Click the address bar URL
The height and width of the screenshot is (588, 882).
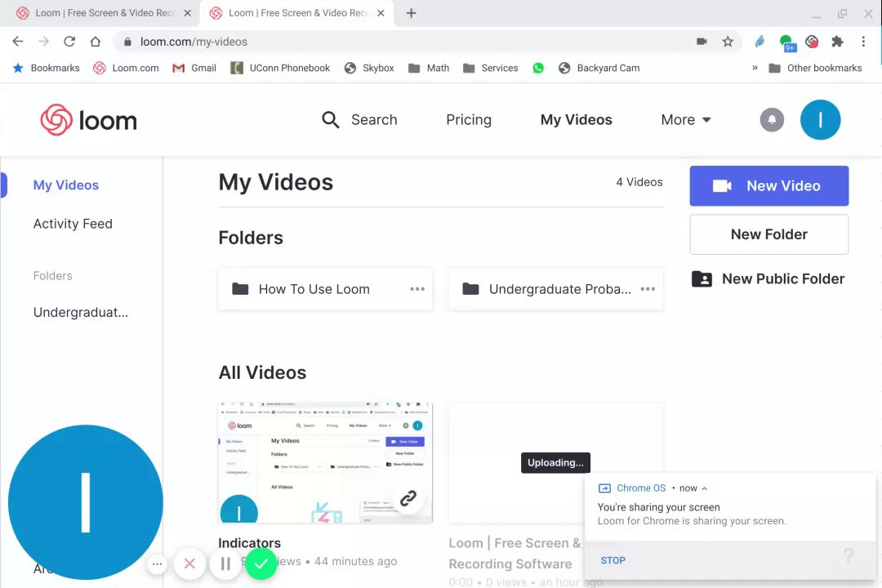[x=194, y=42]
